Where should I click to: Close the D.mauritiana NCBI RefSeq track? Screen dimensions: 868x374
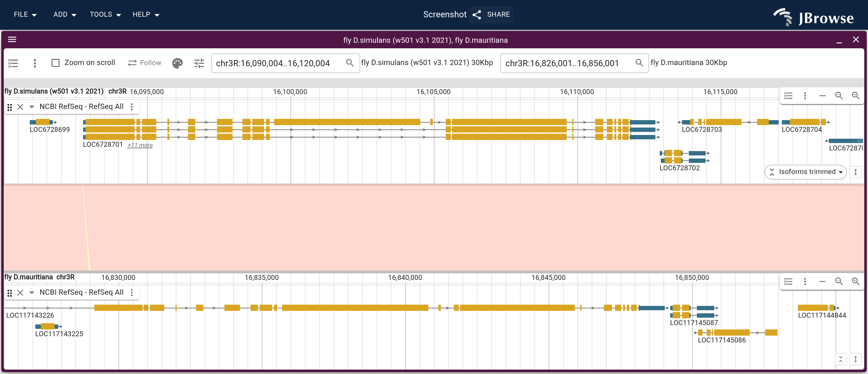click(20, 293)
